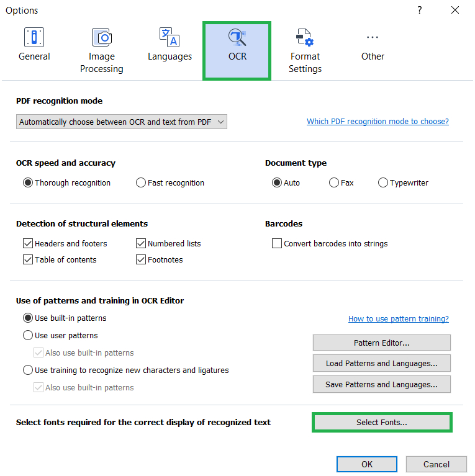Select the OCR magnifier icon

coord(237,37)
